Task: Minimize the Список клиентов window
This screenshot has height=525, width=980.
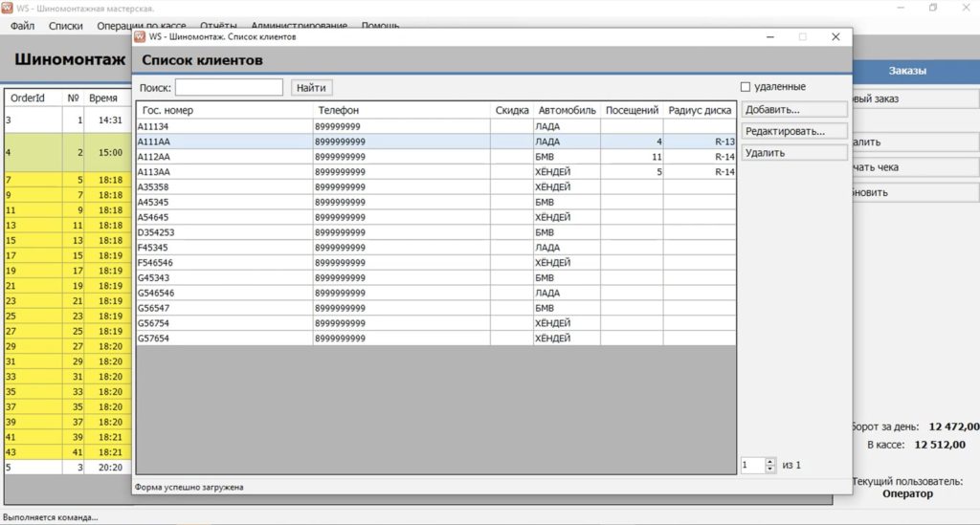Action: [x=770, y=37]
